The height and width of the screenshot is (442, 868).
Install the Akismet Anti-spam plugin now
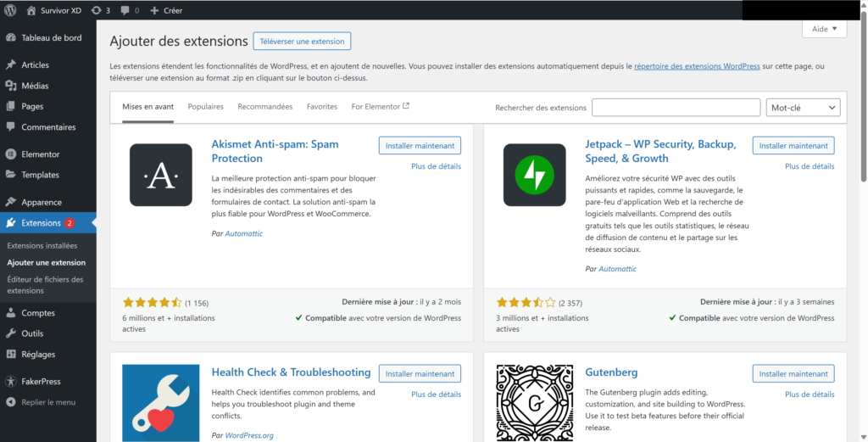point(420,146)
